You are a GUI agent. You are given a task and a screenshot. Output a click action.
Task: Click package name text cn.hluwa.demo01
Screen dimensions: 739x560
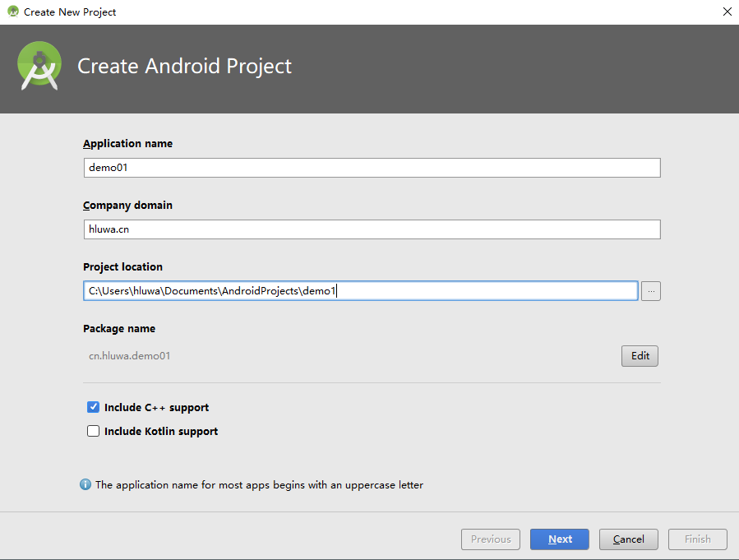coord(130,356)
